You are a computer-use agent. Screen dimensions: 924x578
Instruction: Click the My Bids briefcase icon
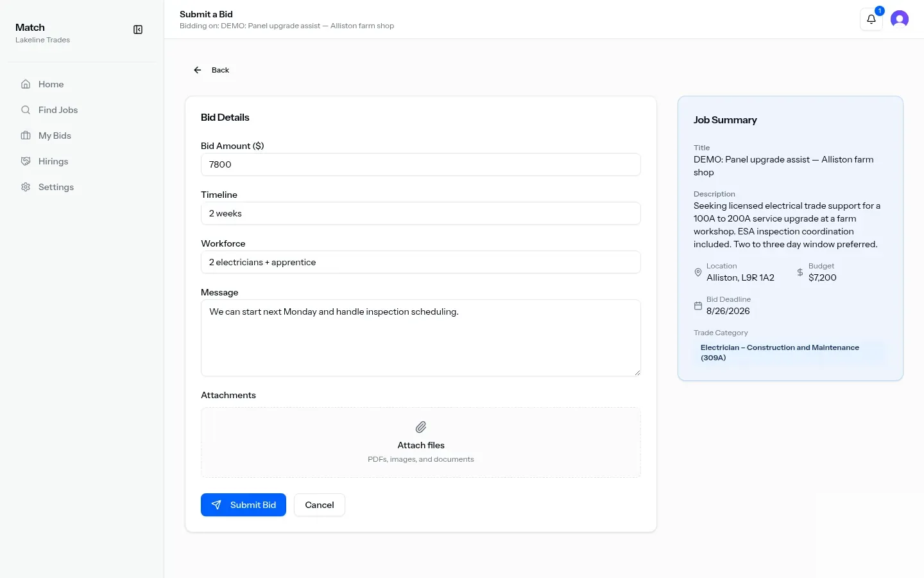coord(26,136)
